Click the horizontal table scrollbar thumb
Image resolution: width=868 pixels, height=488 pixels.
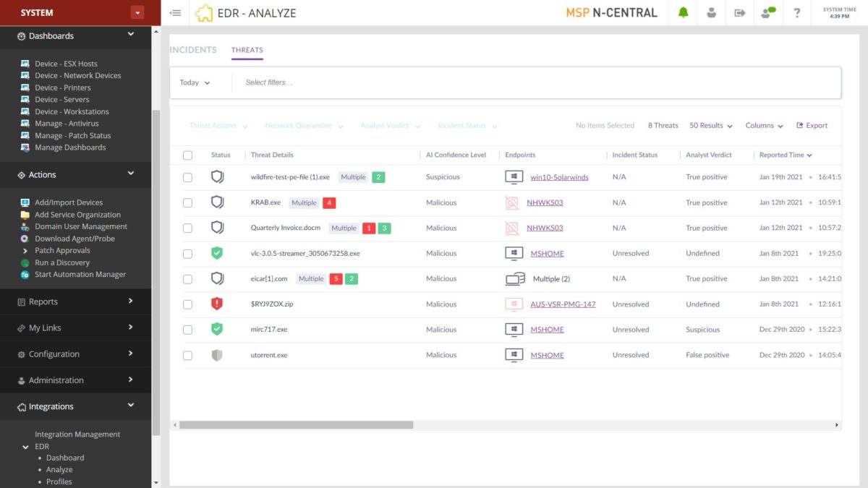coord(296,425)
